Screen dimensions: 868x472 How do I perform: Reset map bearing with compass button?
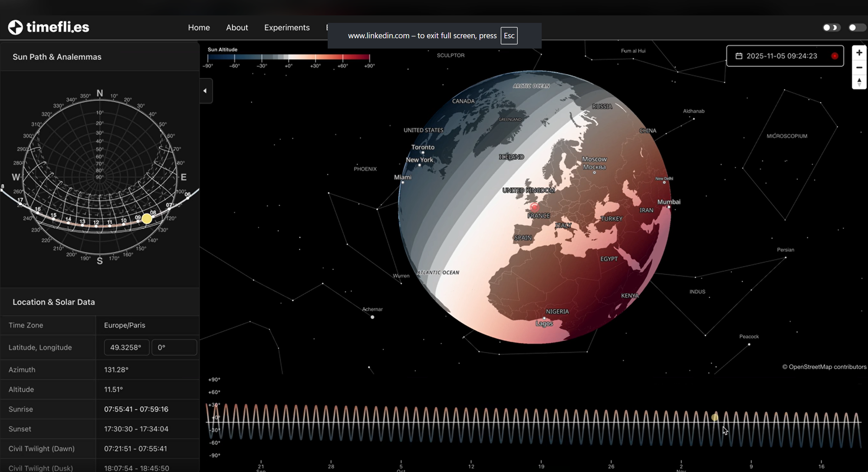click(859, 82)
